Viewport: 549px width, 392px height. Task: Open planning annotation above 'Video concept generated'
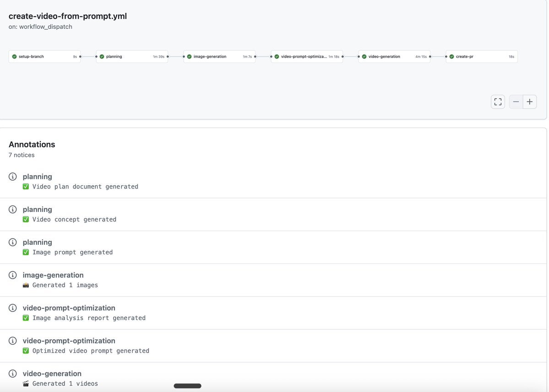click(38, 209)
